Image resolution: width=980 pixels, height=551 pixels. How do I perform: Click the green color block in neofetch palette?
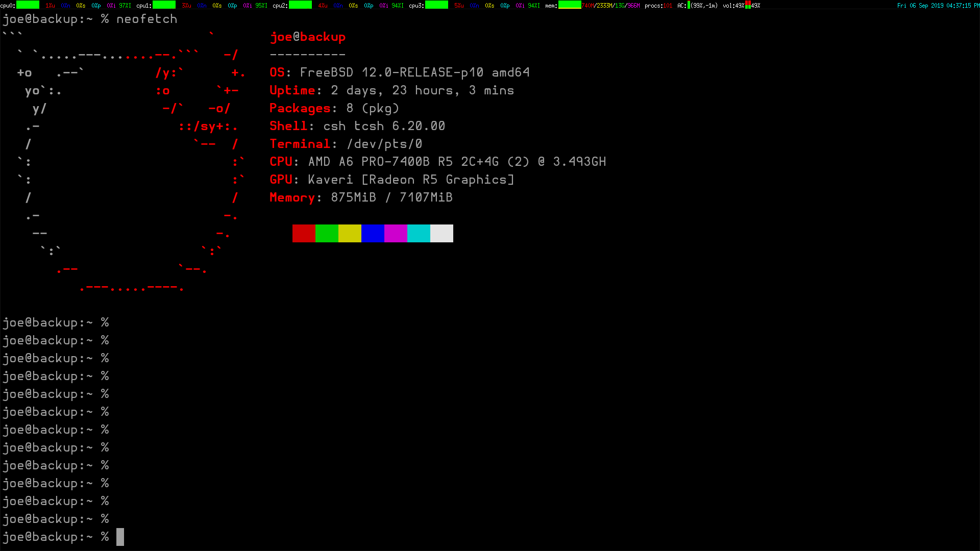click(x=327, y=233)
